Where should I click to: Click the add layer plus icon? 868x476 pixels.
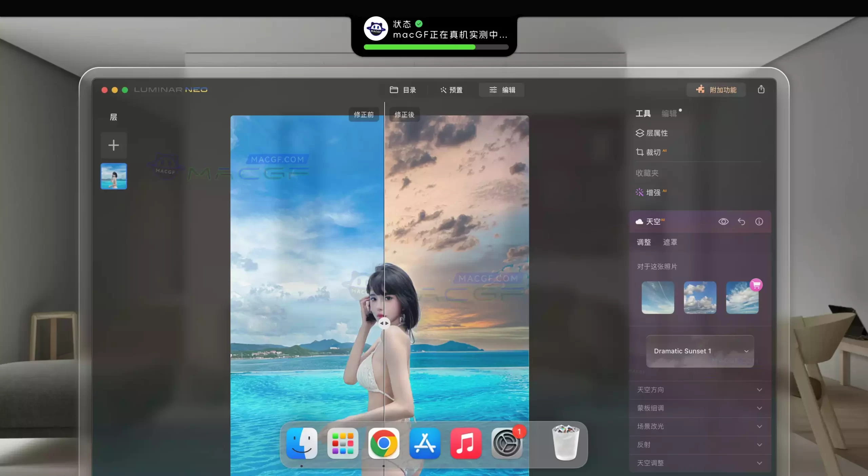coord(114,145)
